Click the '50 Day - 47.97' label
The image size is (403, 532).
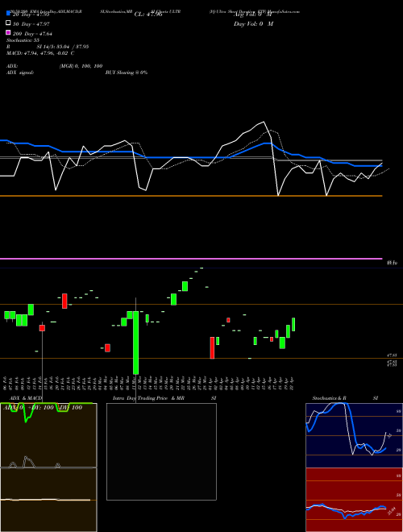(x=31, y=24)
